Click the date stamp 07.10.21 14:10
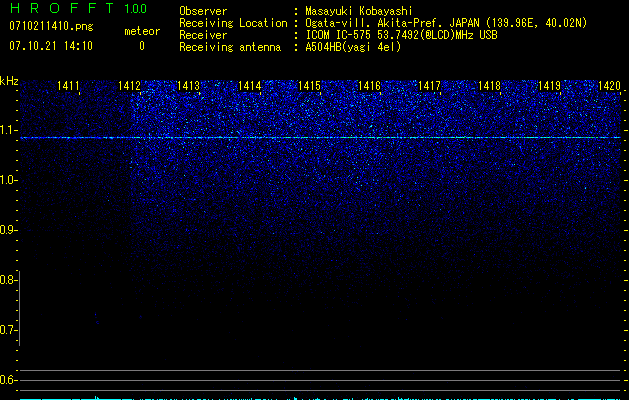 point(51,46)
